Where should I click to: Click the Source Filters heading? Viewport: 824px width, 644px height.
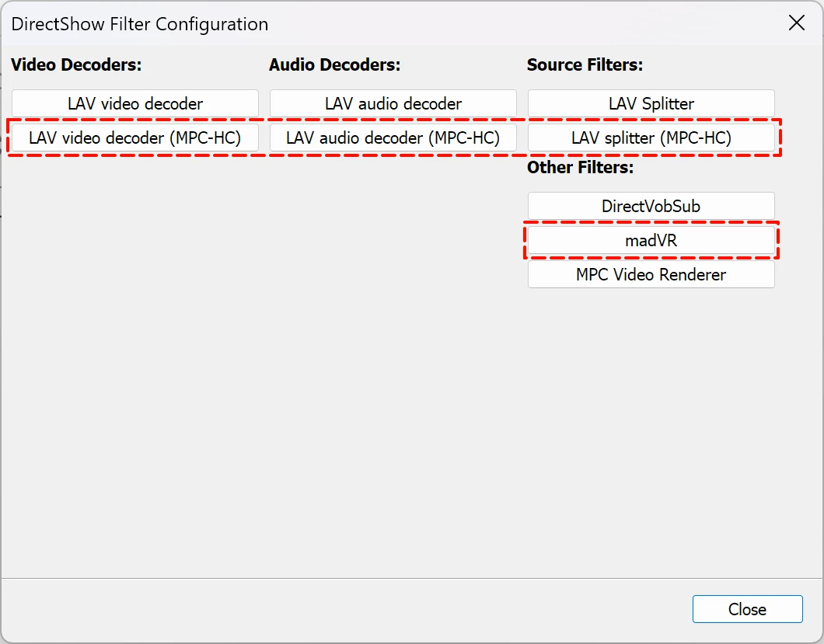point(585,65)
